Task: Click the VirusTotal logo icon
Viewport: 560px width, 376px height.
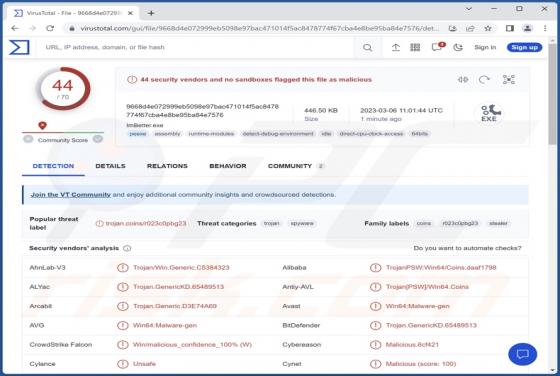Action: pyautogui.click(x=19, y=47)
